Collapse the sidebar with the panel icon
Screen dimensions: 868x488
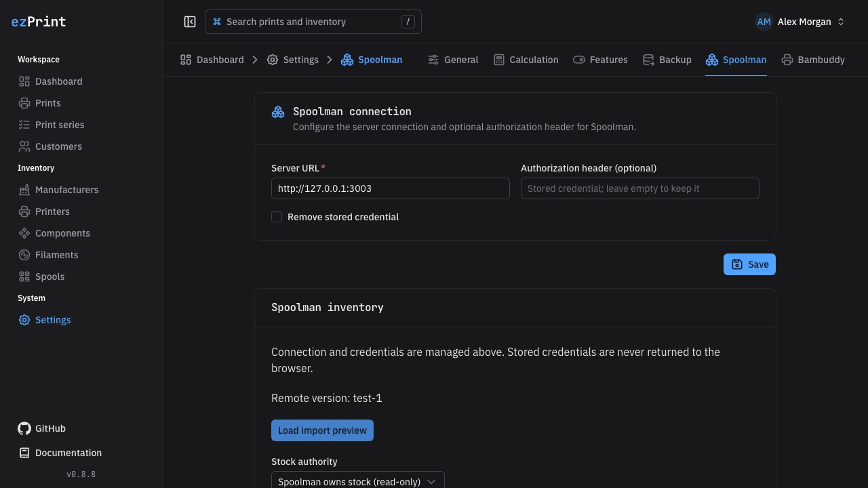[190, 22]
